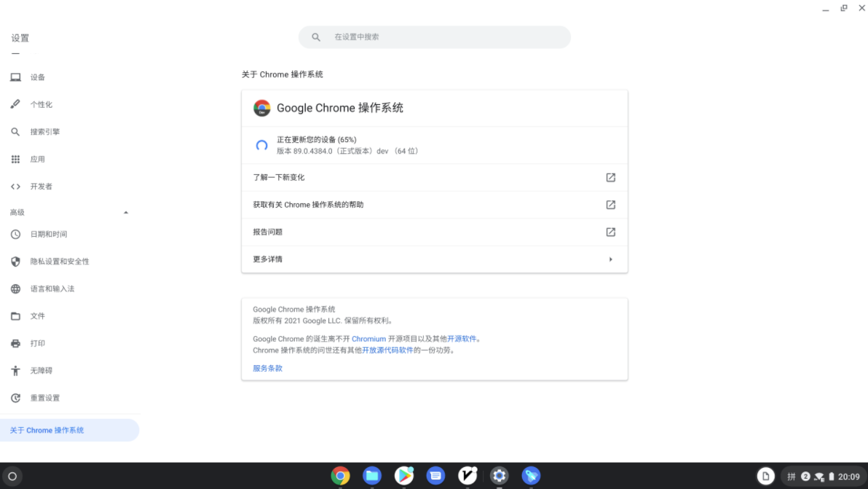Click the 报告问题 row

pos(435,232)
